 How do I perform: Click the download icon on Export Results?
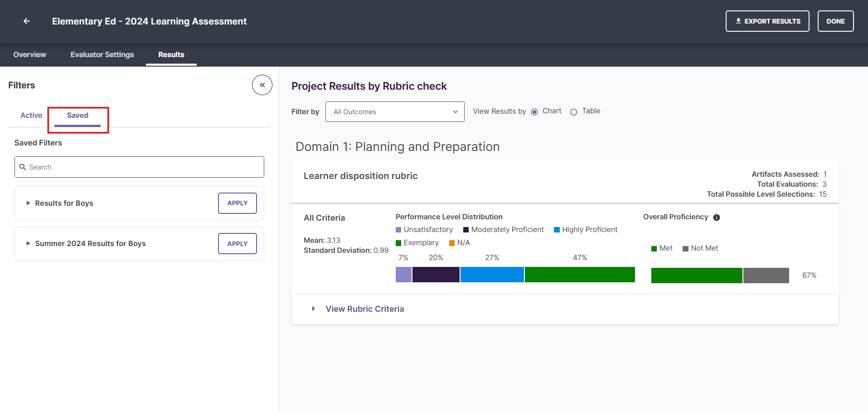[x=738, y=21]
